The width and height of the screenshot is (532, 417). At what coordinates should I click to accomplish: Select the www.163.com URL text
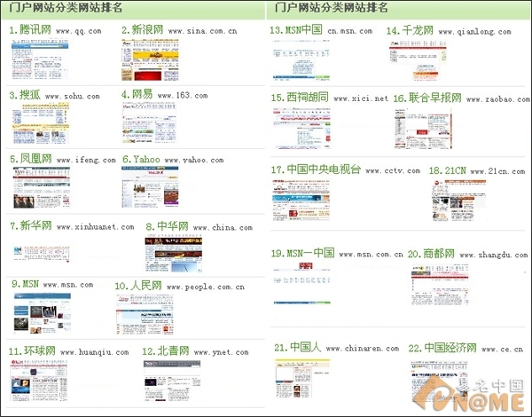tap(183, 96)
